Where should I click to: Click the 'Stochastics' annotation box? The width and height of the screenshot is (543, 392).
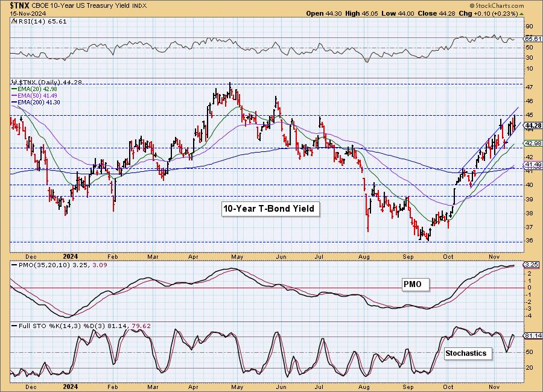466,353
